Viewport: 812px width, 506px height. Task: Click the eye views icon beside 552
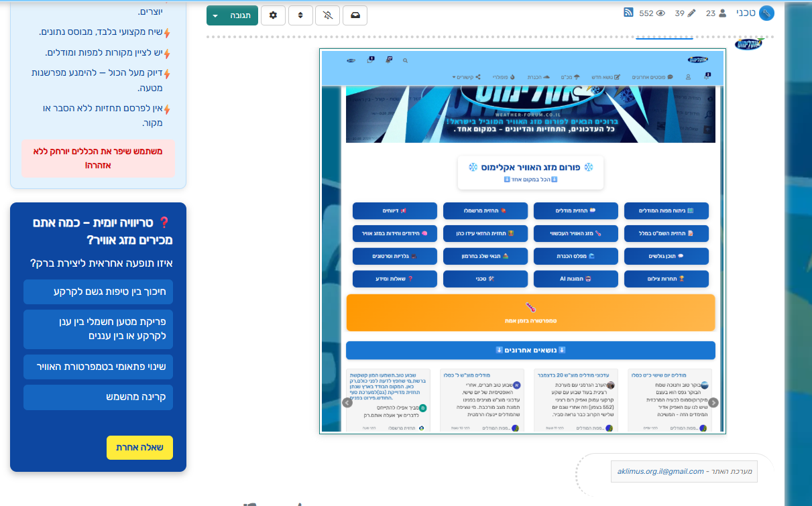point(660,13)
